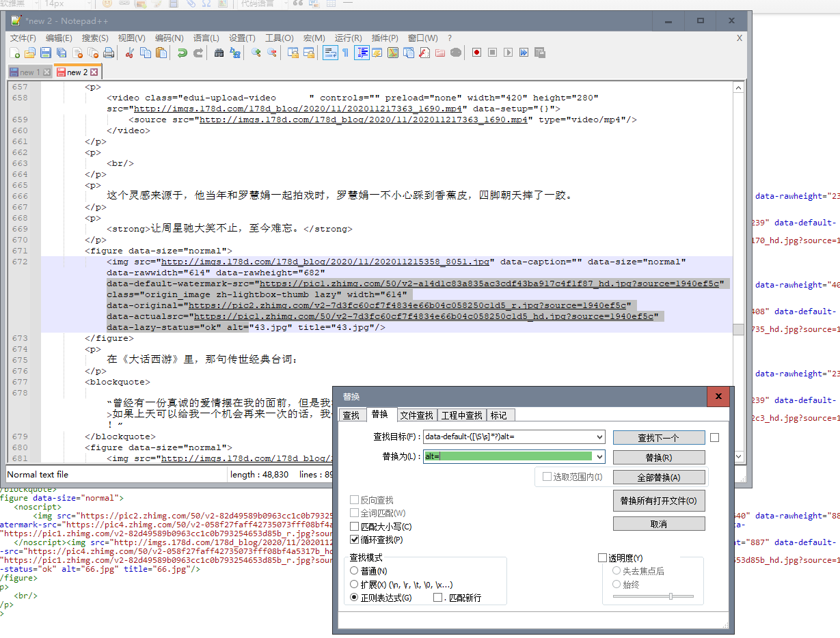Click the 替换所有打开文件(O) button

click(658, 501)
